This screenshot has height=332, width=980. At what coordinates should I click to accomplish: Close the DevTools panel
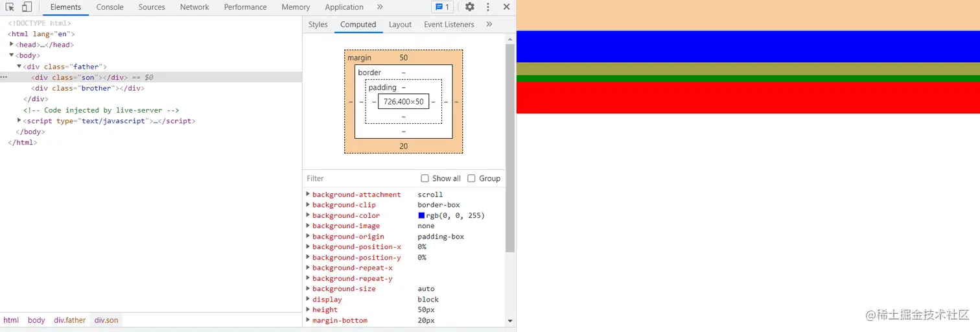507,7
